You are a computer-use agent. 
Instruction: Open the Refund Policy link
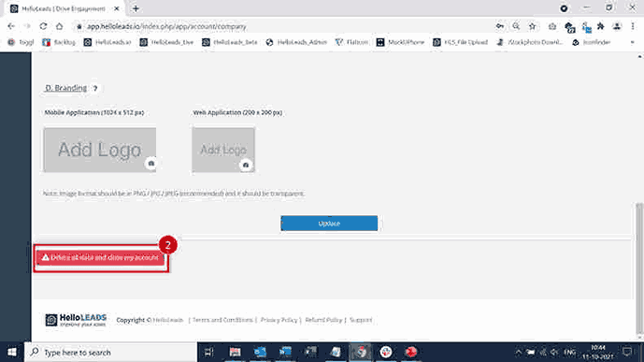(323, 320)
